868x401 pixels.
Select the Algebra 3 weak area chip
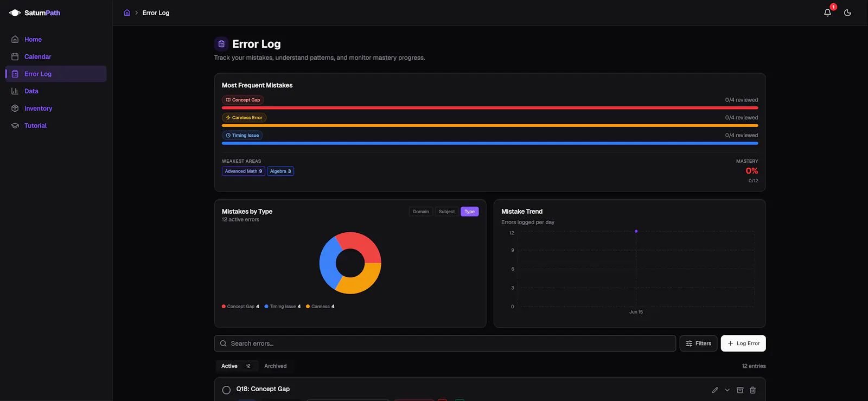tap(280, 171)
